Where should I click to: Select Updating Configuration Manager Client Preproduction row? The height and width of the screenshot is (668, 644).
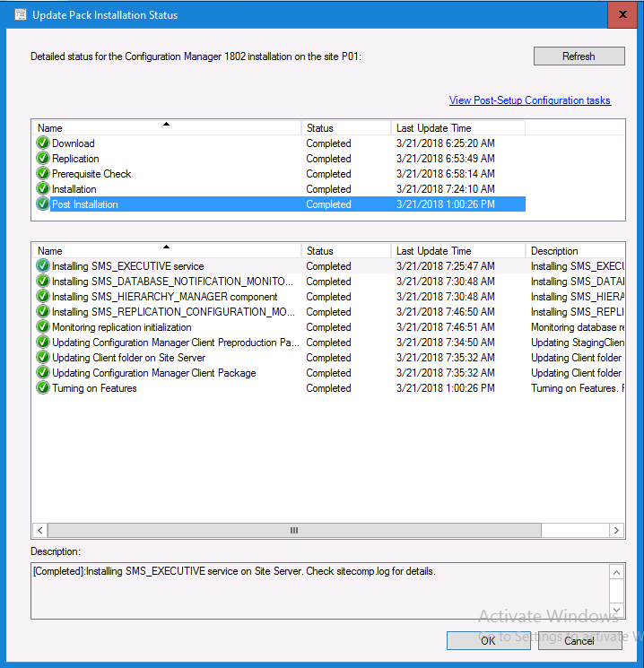tap(329, 343)
